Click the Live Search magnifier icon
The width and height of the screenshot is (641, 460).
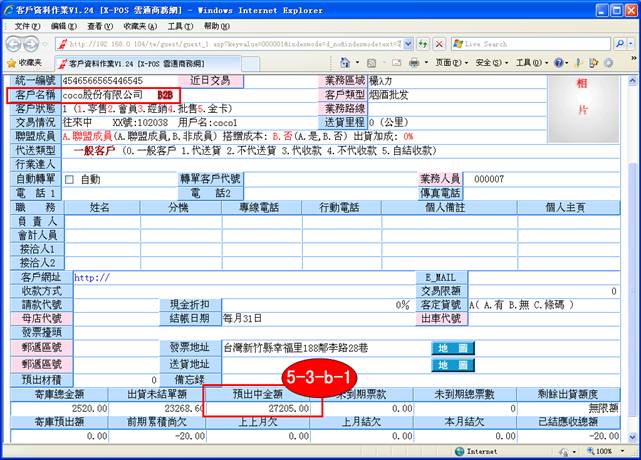(619, 45)
